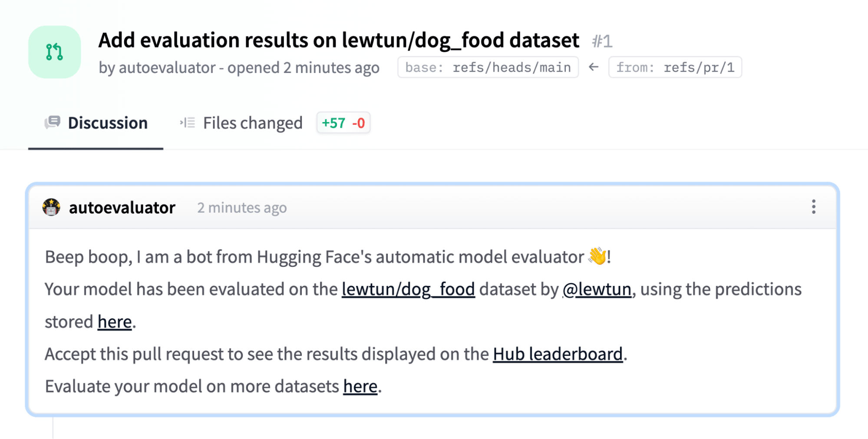Click the 'here' link for stored predictions
Screen dimensions: 868x439
[114, 322]
